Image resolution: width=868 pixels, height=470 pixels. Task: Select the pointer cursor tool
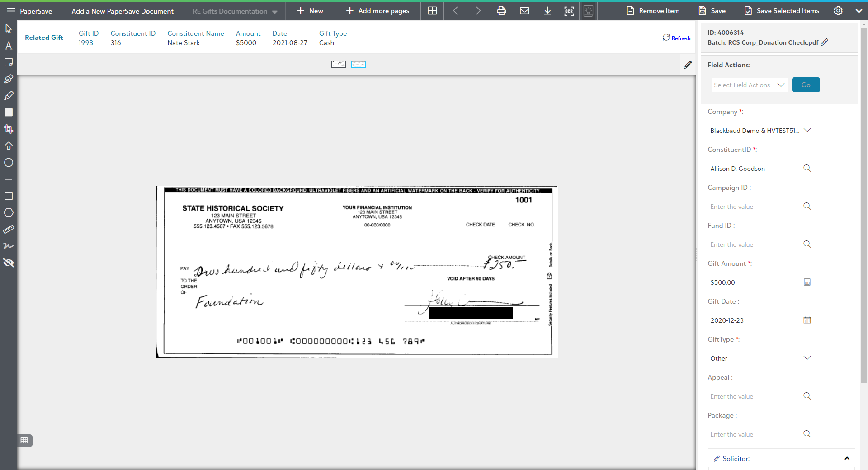tap(8, 29)
